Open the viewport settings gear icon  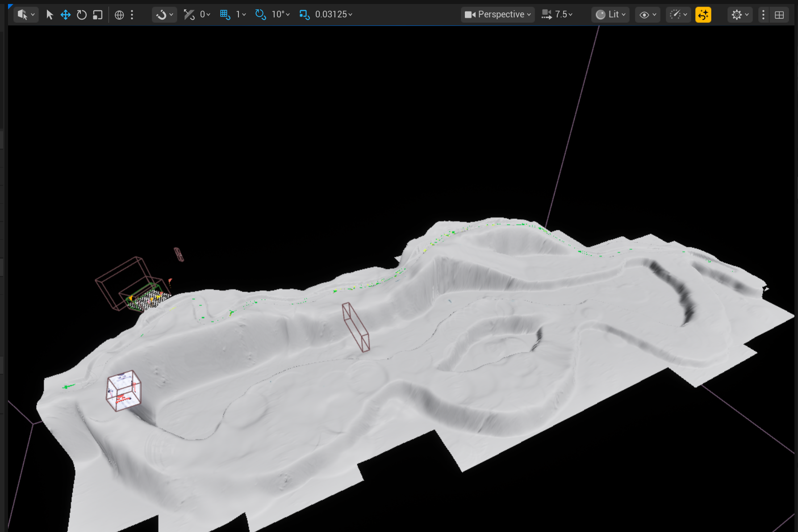(x=737, y=14)
